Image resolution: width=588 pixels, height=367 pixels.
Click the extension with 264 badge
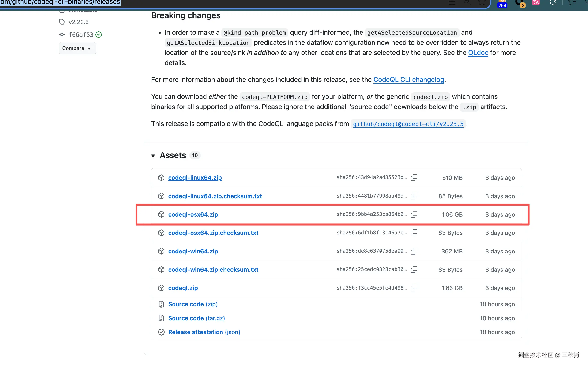(x=502, y=3)
